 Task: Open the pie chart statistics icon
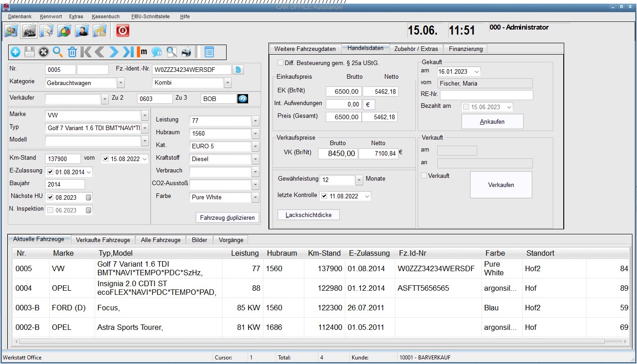(x=64, y=30)
